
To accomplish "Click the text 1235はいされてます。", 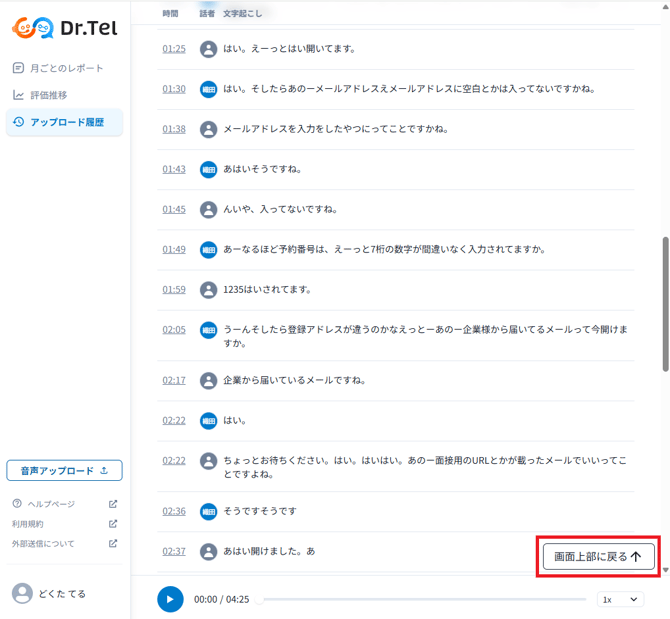I will point(267,290).
